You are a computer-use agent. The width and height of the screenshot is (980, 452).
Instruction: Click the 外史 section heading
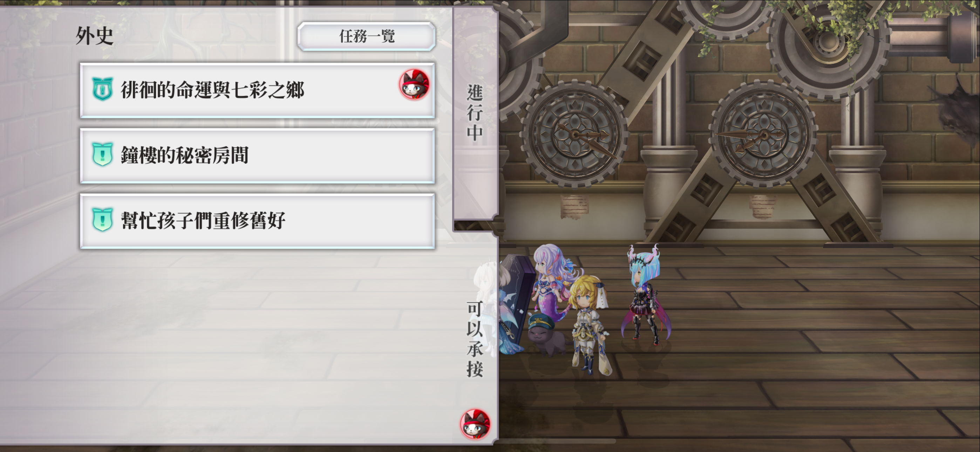point(94,36)
